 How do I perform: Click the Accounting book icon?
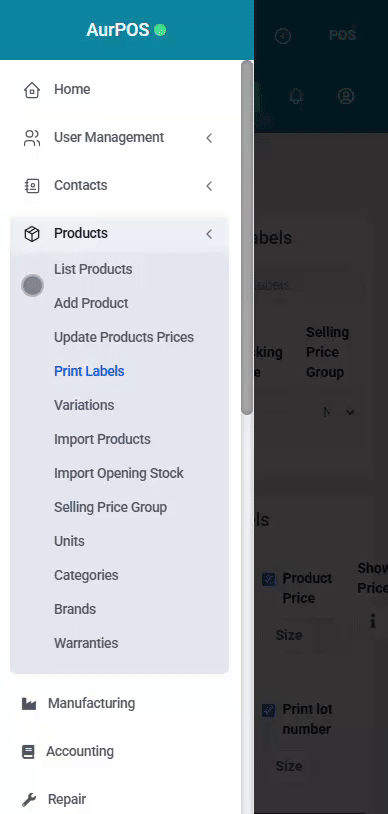coord(28,752)
